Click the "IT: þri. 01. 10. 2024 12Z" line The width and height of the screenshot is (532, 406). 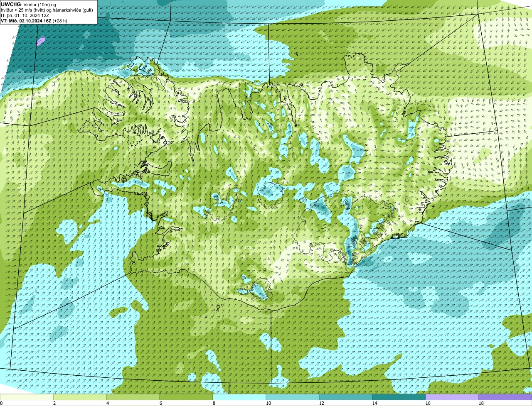click(x=25, y=15)
